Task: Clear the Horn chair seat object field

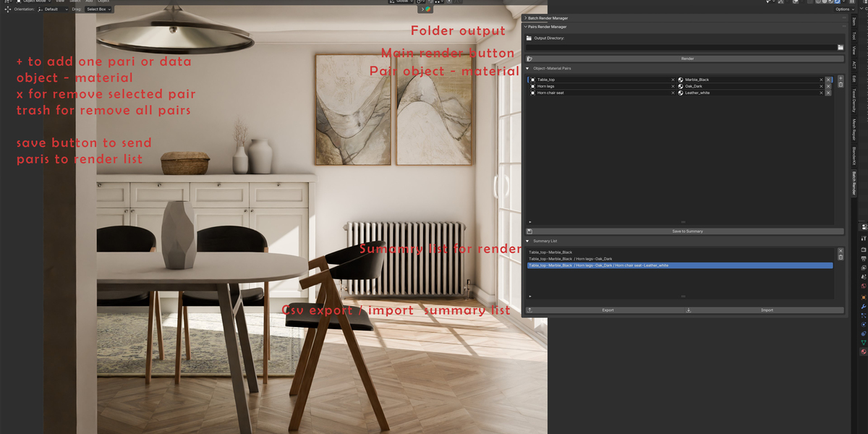Action: (x=673, y=93)
